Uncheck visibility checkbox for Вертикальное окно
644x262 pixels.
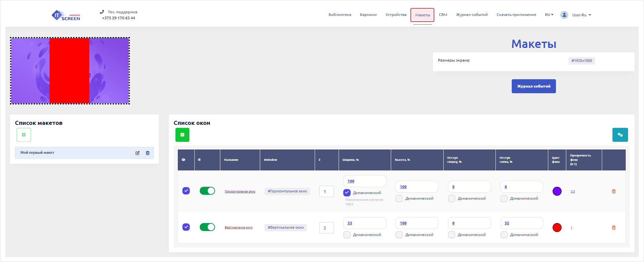click(x=186, y=227)
